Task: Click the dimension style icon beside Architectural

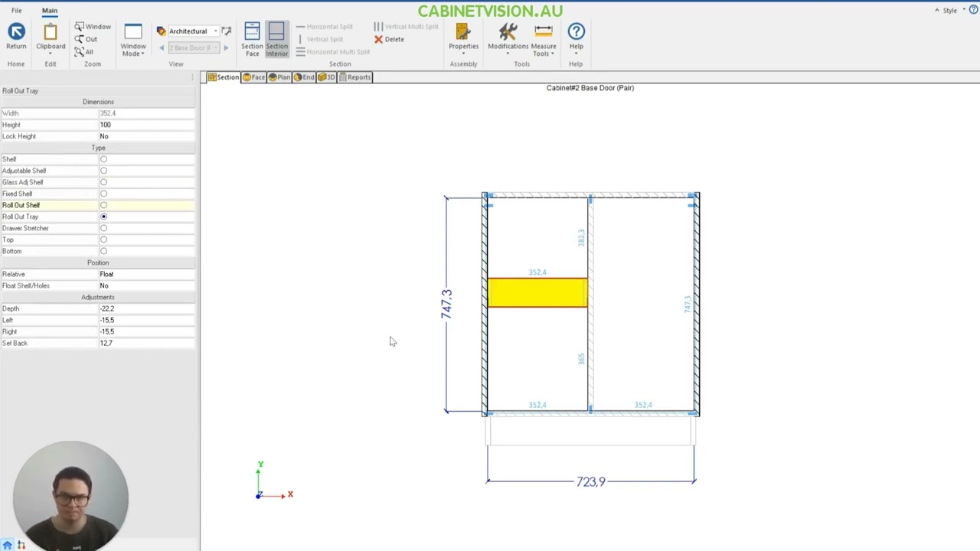Action: 227,31
